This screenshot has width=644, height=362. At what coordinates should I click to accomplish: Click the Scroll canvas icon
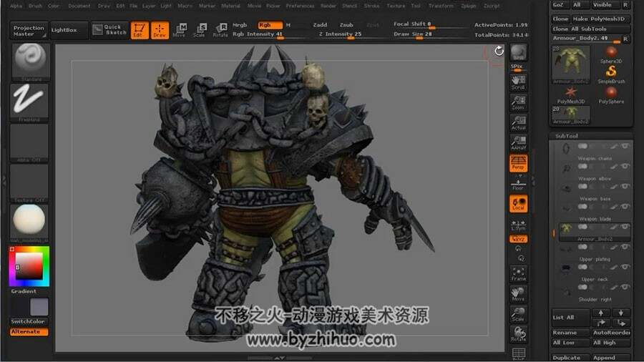518,82
